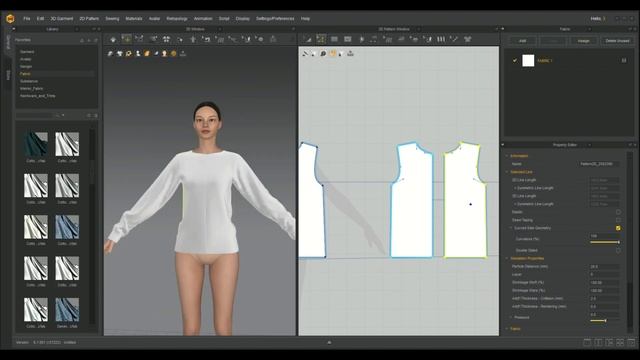Click the highlighted orange display icon in the 2D window
640x360 pixels.
point(333,53)
